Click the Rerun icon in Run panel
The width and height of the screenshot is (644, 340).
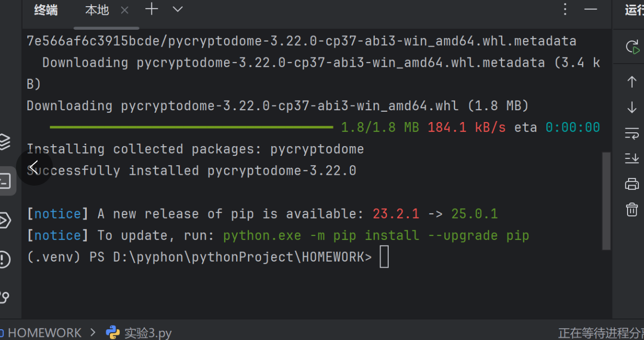632,48
